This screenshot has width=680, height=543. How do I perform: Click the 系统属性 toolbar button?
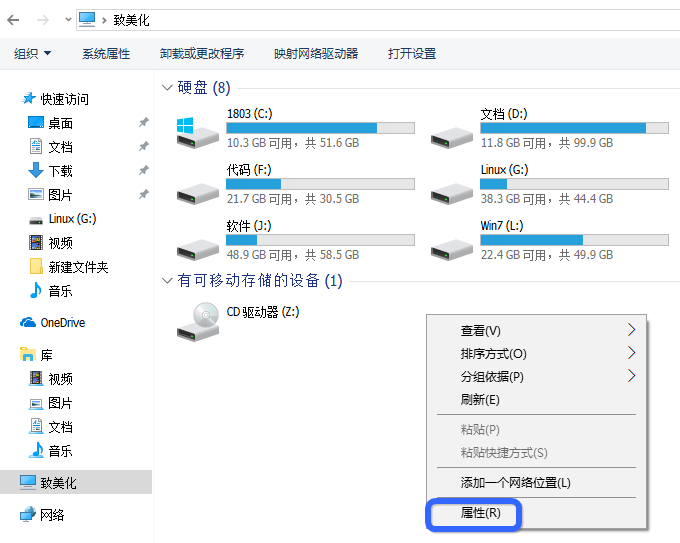[x=106, y=54]
